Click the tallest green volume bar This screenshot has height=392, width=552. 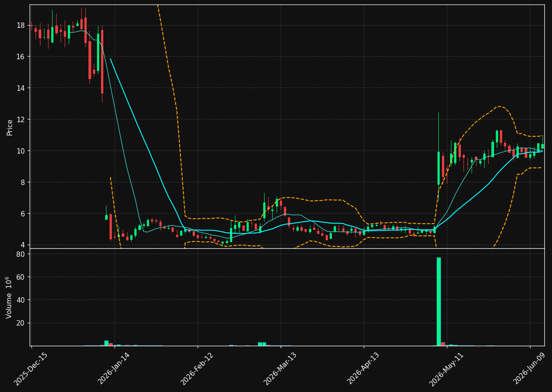point(438,302)
